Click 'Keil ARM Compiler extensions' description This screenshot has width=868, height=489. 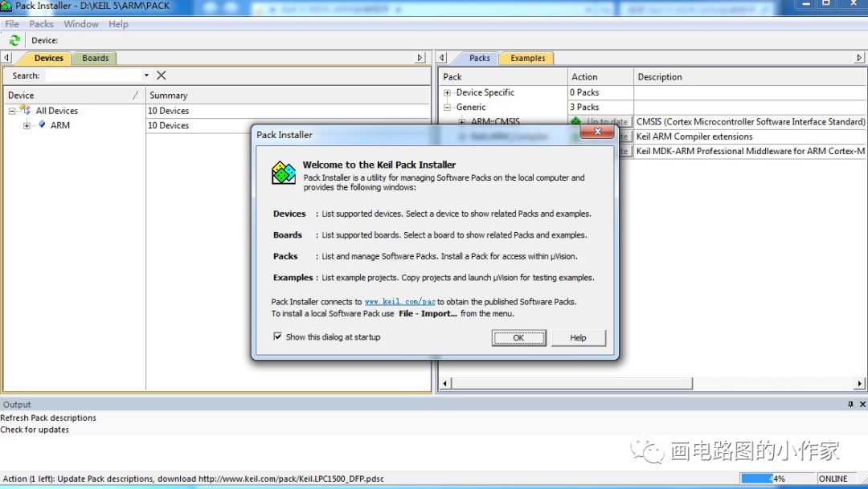click(694, 137)
